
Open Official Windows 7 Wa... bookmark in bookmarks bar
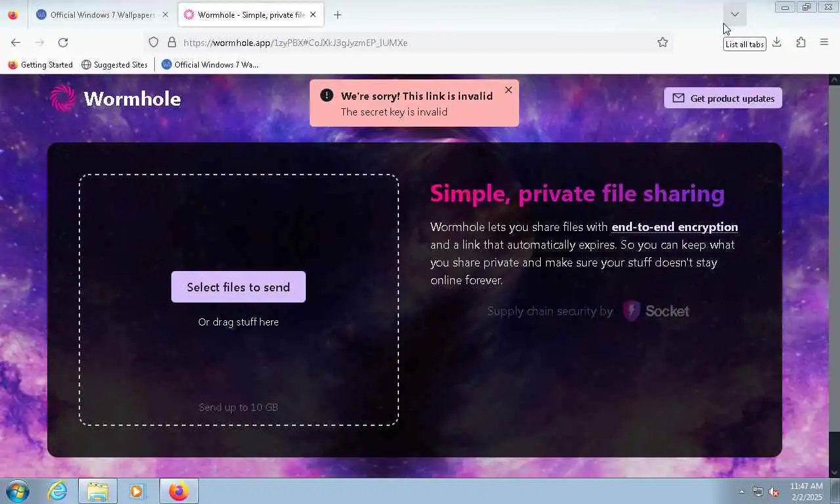point(210,64)
